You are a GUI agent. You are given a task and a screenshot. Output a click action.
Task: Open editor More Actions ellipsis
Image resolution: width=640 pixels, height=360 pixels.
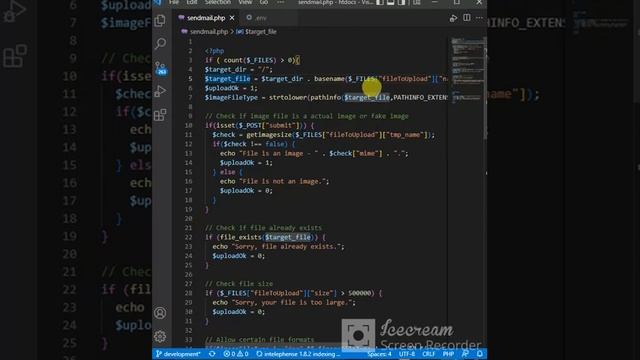479,18
